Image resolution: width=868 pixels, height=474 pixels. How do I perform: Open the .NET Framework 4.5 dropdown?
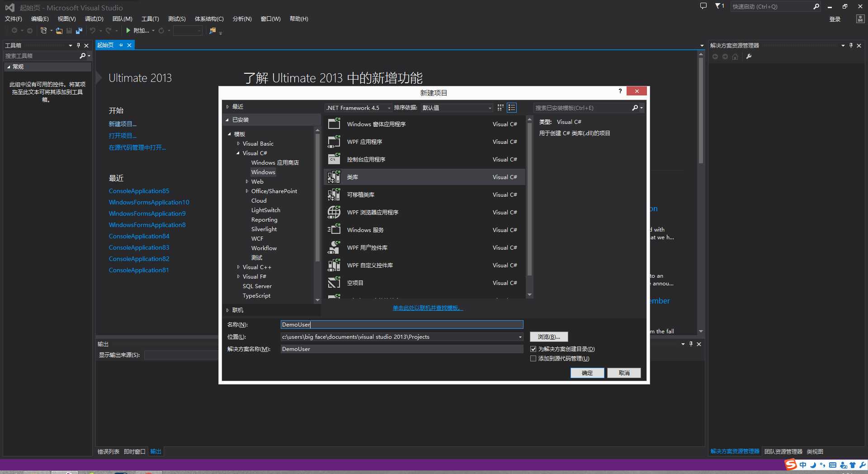pos(358,108)
